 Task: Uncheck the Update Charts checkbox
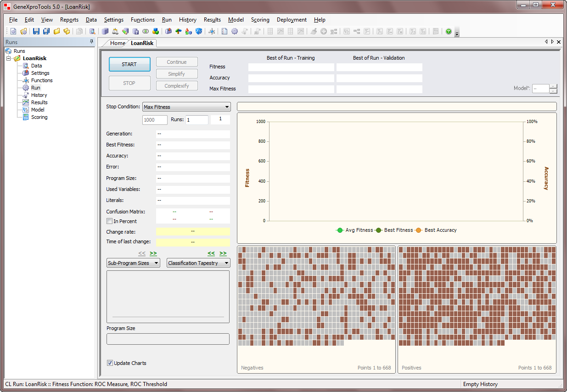pos(110,363)
